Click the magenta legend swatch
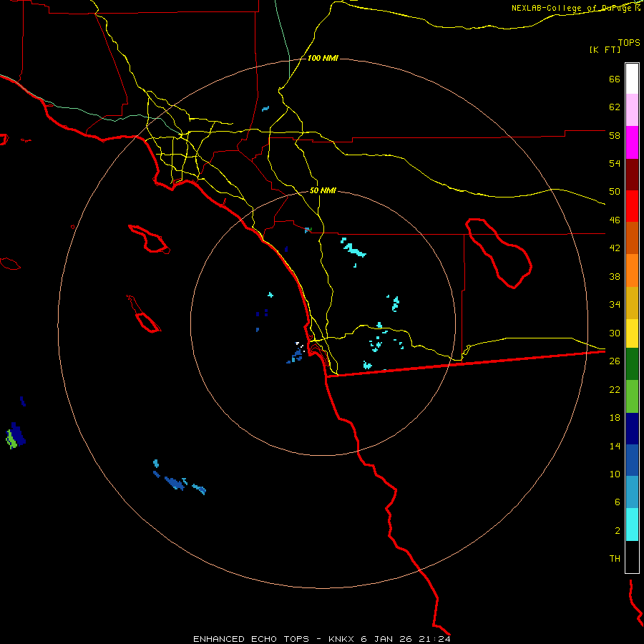 632,142
